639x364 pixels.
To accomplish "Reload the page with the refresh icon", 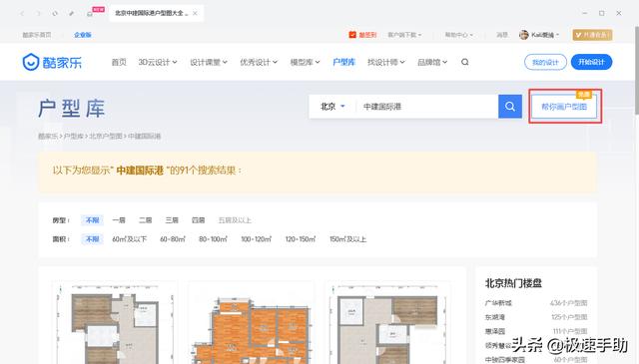I will [55, 13].
